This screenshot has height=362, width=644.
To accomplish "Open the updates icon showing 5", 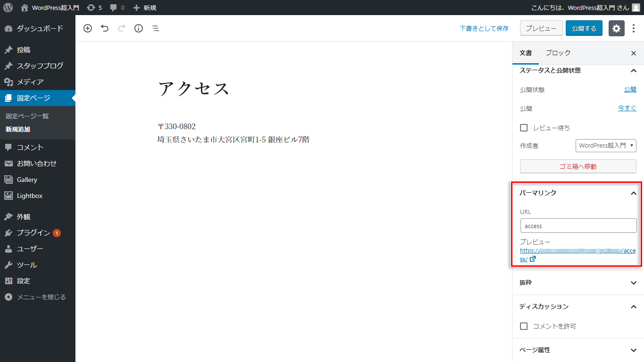I will pyautogui.click(x=94, y=8).
